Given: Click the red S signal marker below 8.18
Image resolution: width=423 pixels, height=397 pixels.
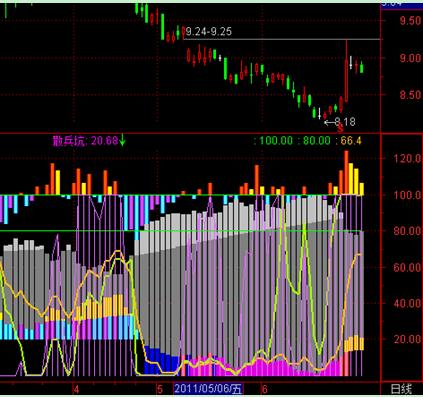Looking at the screenshot, I should pyautogui.click(x=340, y=128).
